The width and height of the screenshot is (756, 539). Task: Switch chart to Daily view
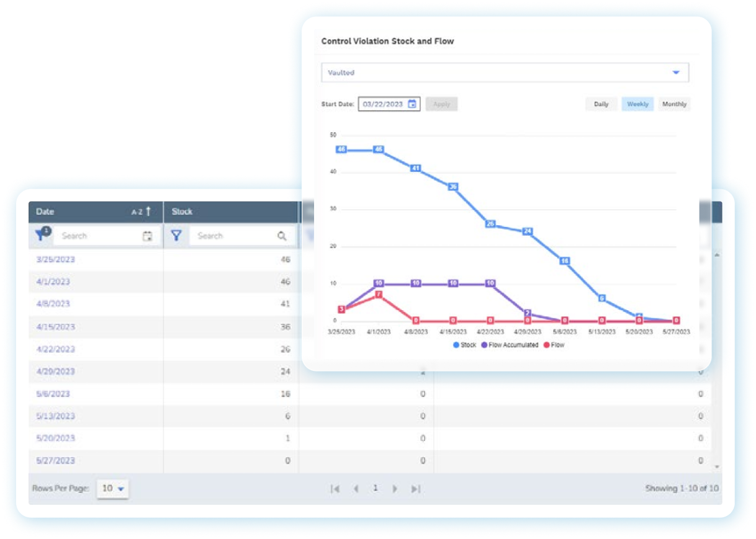[x=601, y=104]
